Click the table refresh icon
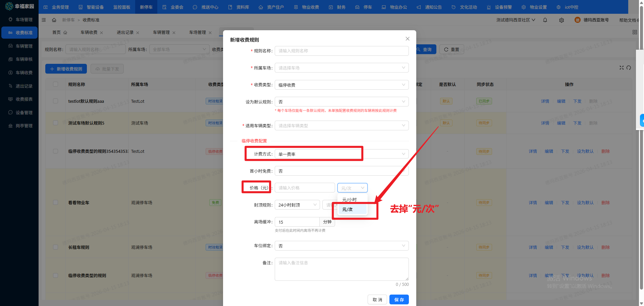644x306 pixels. (629, 68)
